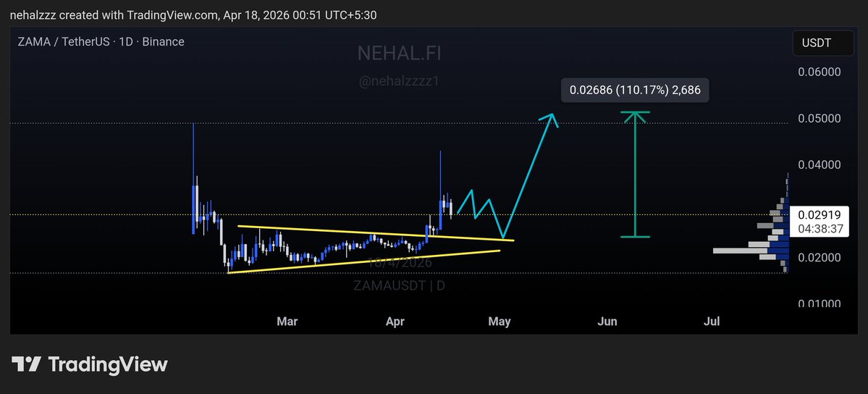Screen dimensions: 868x394
Task: Click the May label on the time axis
Action: tap(500, 321)
